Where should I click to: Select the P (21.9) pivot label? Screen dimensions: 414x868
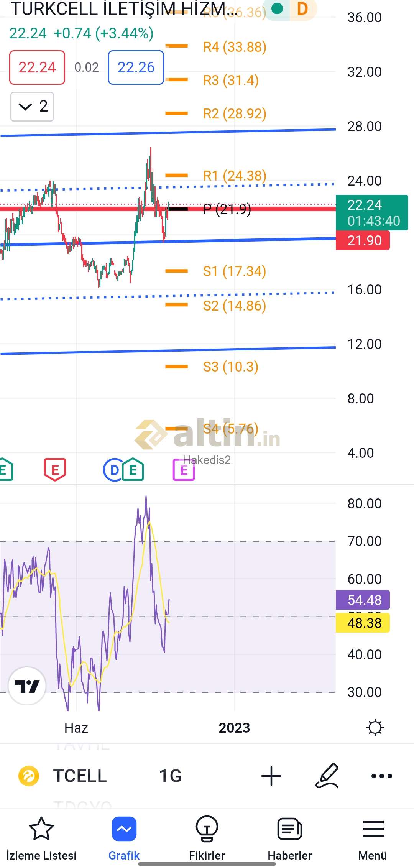pos(227,209)
